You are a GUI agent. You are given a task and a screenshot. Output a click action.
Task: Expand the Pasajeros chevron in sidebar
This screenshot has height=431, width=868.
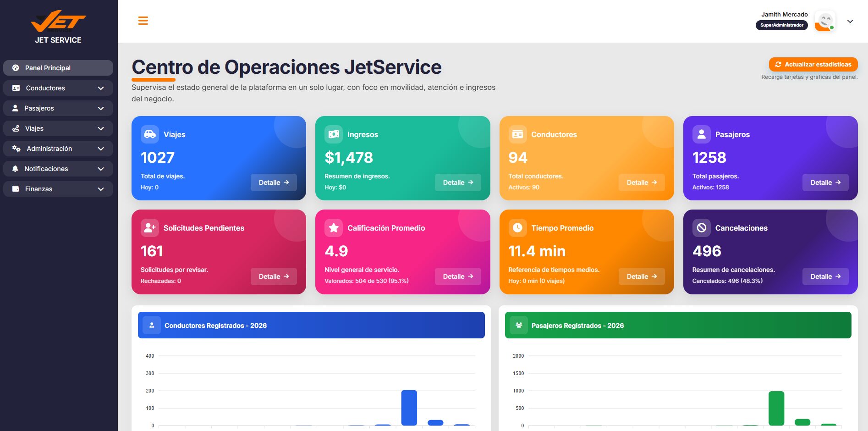(x=101, y=108)
